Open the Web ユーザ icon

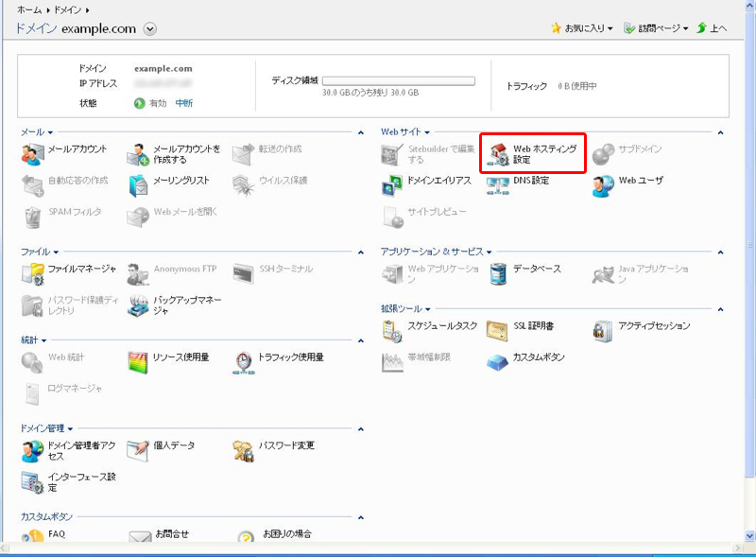[x=603, y=186]
